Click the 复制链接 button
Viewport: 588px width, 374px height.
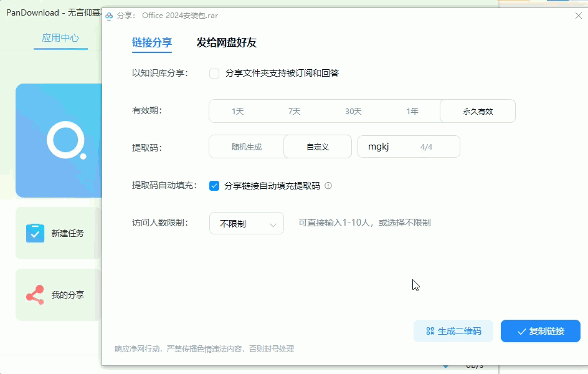coord(541,332)
